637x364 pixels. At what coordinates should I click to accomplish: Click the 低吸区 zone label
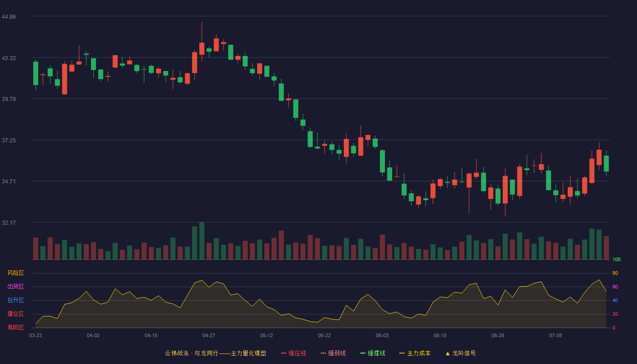[15, 327]
